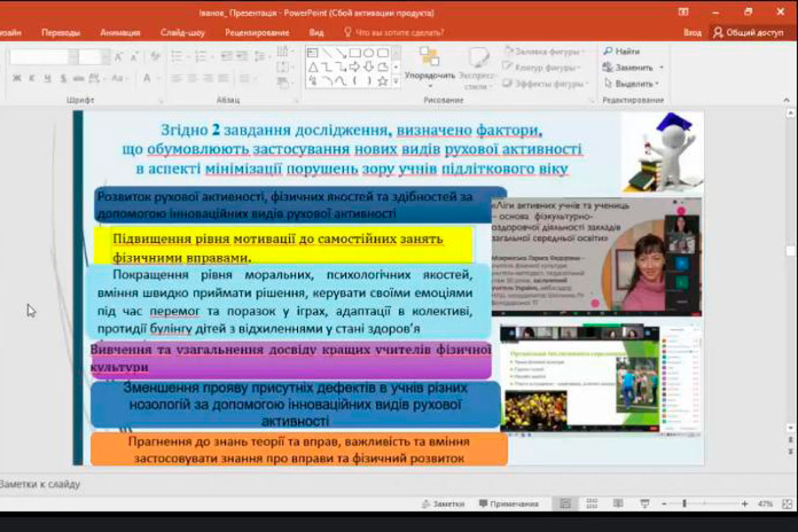Click the Общий доступ share button
This screenshot has height=532, width=798.
[748, 33]
